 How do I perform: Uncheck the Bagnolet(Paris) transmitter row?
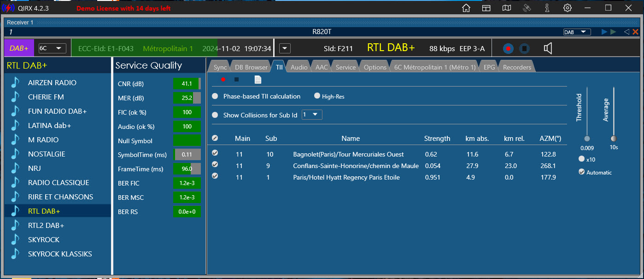[x=215, y=153]
